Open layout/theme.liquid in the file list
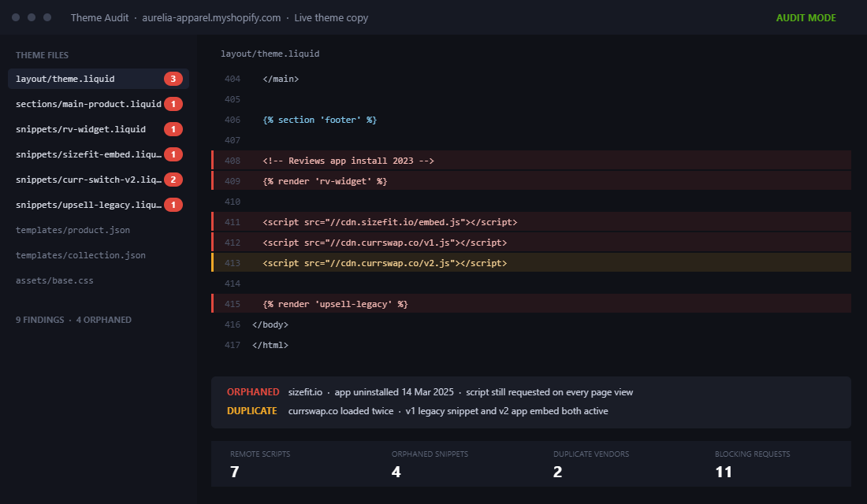The width and height of the screenshot is (867, 504). (99, 79)
